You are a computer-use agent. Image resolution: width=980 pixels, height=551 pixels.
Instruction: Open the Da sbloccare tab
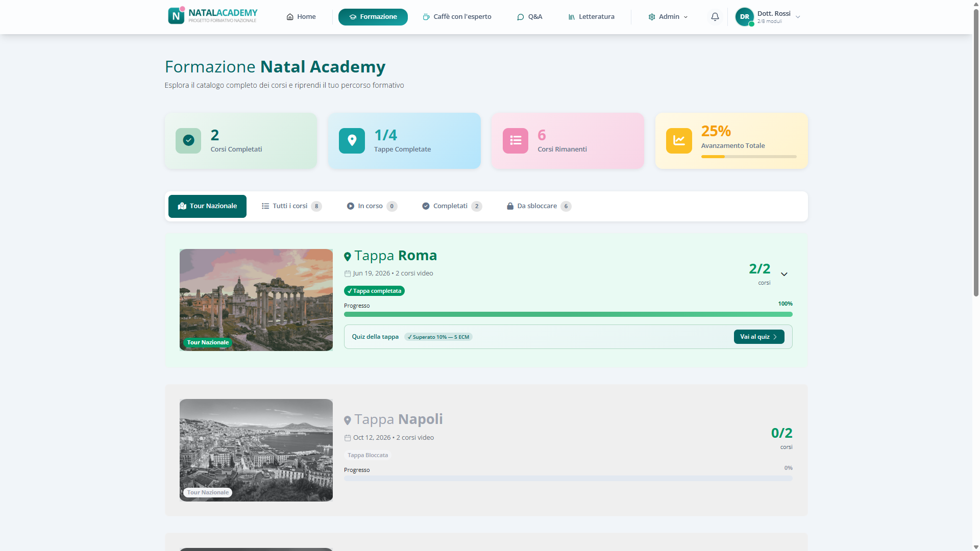538,206
